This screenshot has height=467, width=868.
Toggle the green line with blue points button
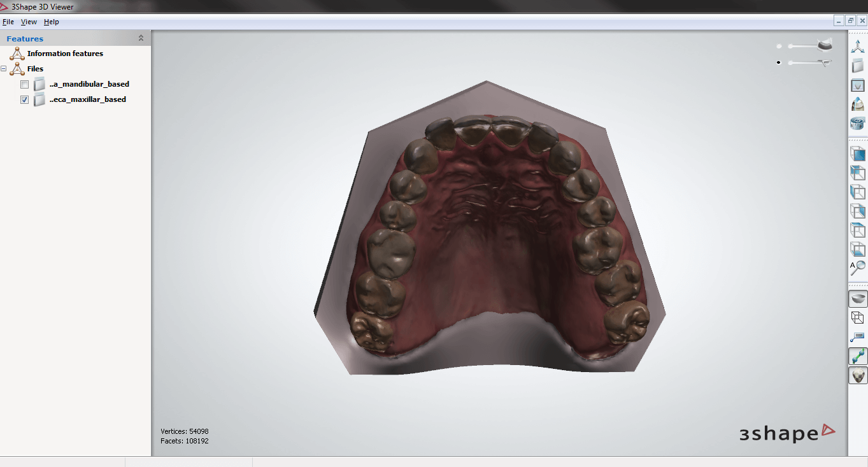858,356
